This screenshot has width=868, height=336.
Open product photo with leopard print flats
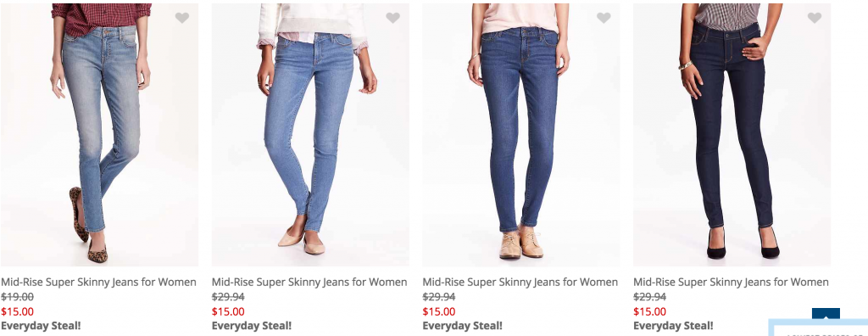click(100, 135)
